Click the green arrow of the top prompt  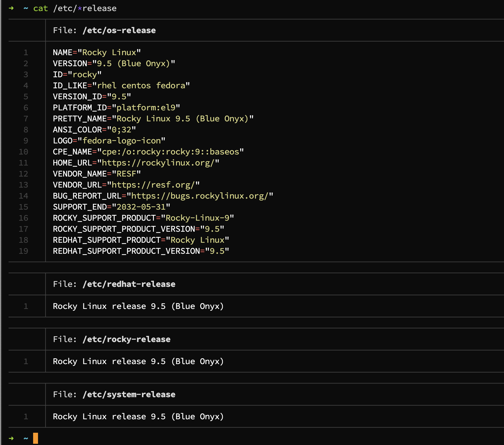point(11,8)
